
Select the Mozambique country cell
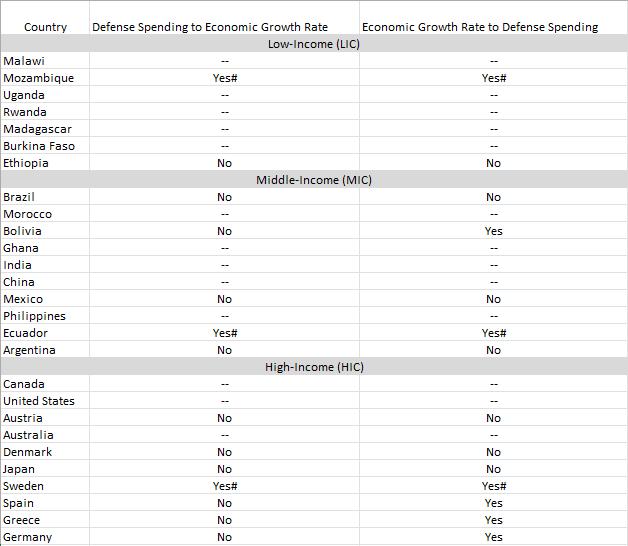[39, 78]
